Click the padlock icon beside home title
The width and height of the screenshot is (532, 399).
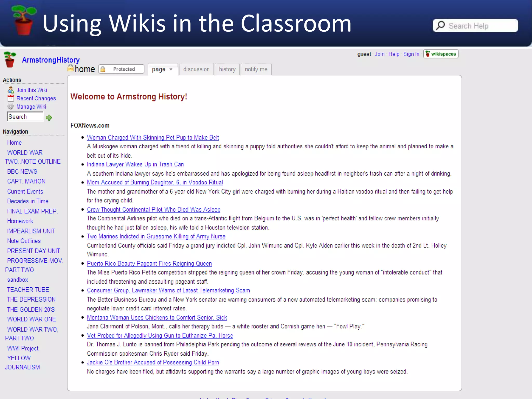click(x=70, y=68)
